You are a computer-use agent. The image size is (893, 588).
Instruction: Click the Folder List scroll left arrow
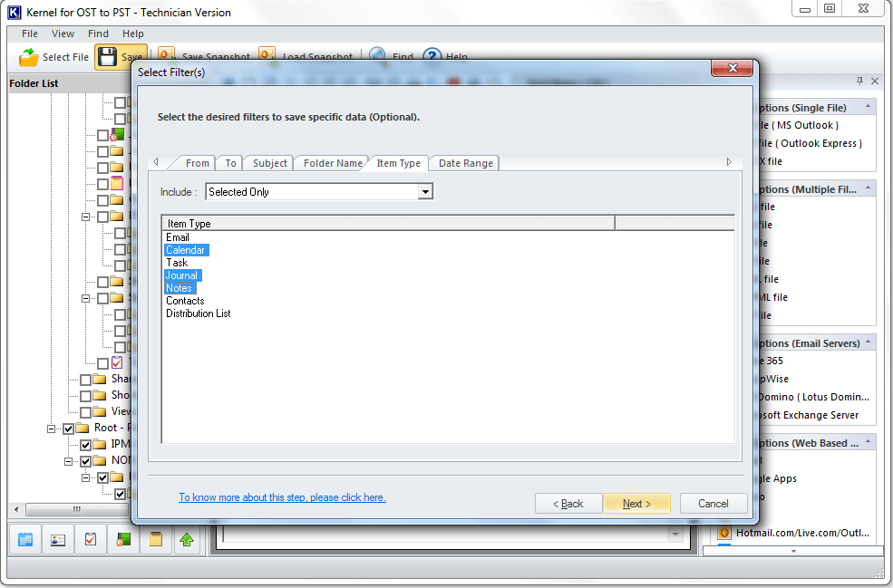point(16,509)
